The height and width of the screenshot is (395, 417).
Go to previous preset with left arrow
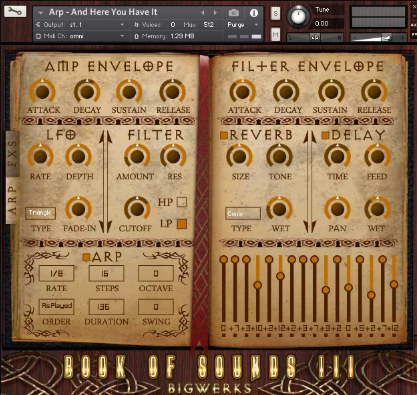tap(203, 13)
